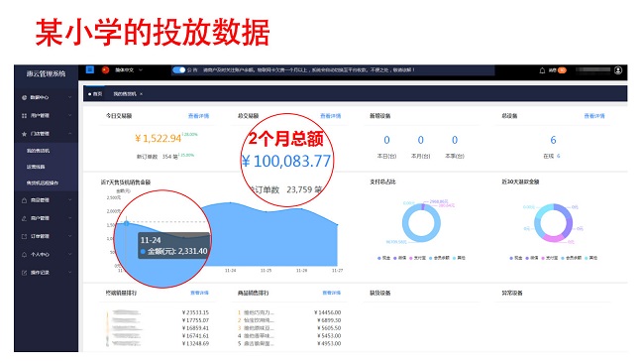Toggle 现金 legend in 近30天退款金额 chart
644x363 pixels.
516,258
